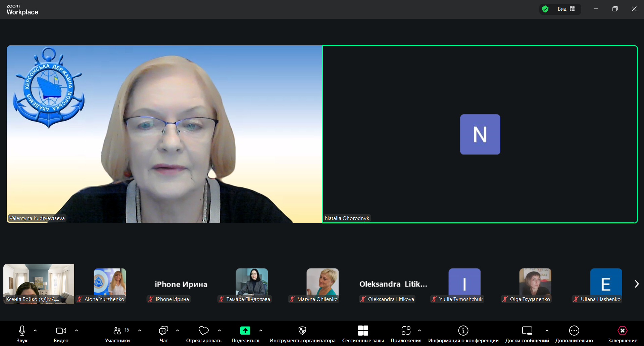Open the Chat panel icon

pos(163,331)
